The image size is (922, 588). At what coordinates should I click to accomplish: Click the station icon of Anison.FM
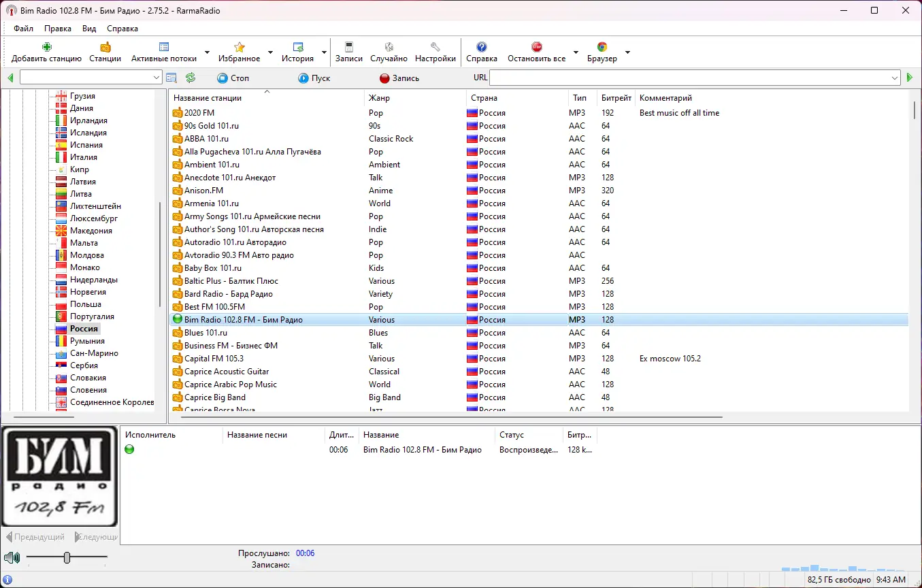178,191
